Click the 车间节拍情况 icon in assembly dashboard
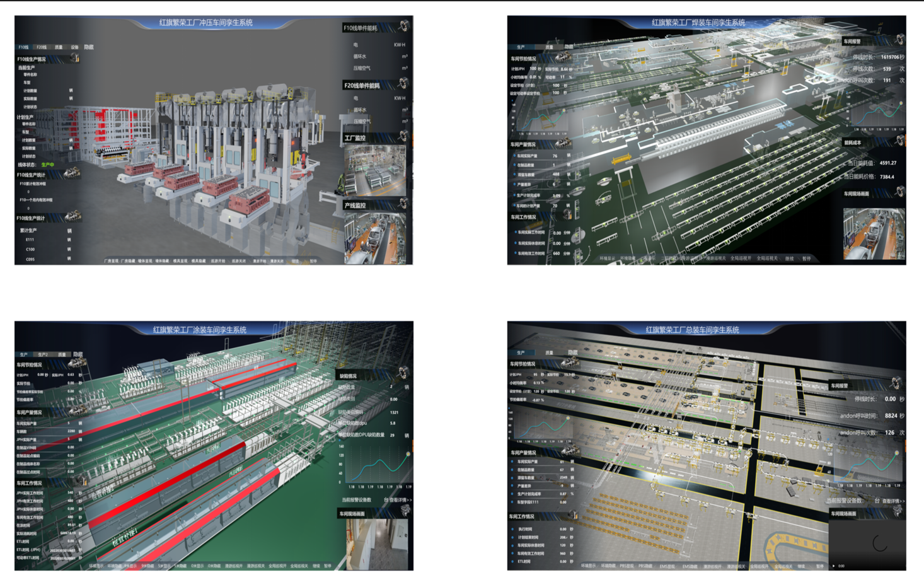Screen dimensions: 924x587 (570, 363)
